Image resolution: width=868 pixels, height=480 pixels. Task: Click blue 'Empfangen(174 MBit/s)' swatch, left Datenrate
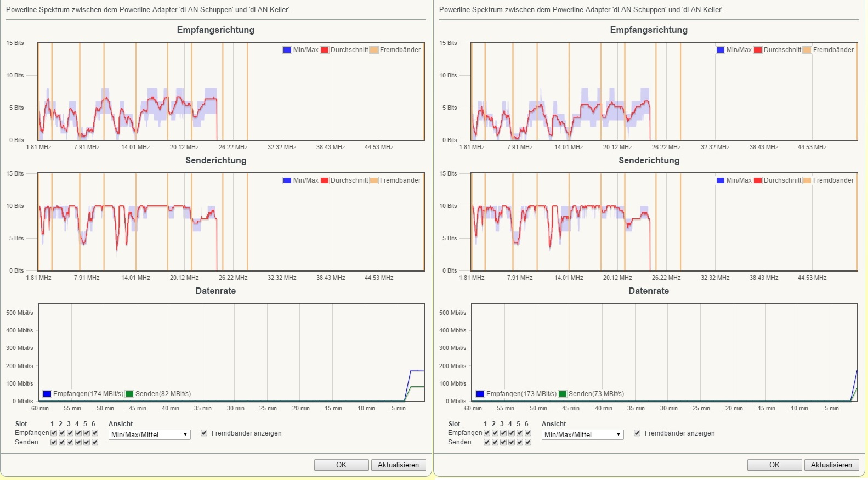tap(47, 394)
